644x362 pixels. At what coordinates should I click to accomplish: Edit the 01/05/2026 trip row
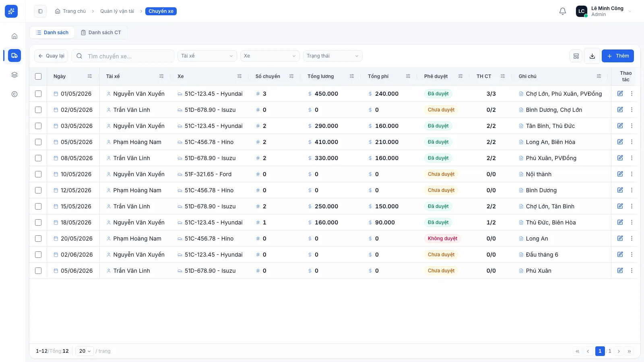click(x=620, y=94)
